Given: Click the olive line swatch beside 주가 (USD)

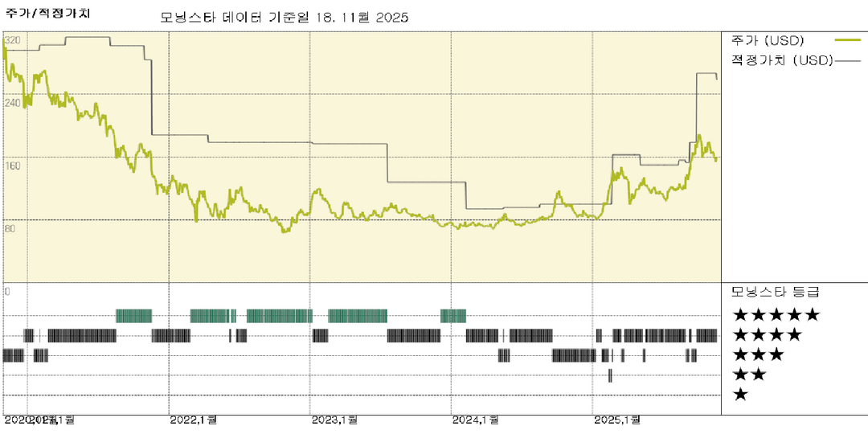Looking at the screenshot, I should coord(848,39).
